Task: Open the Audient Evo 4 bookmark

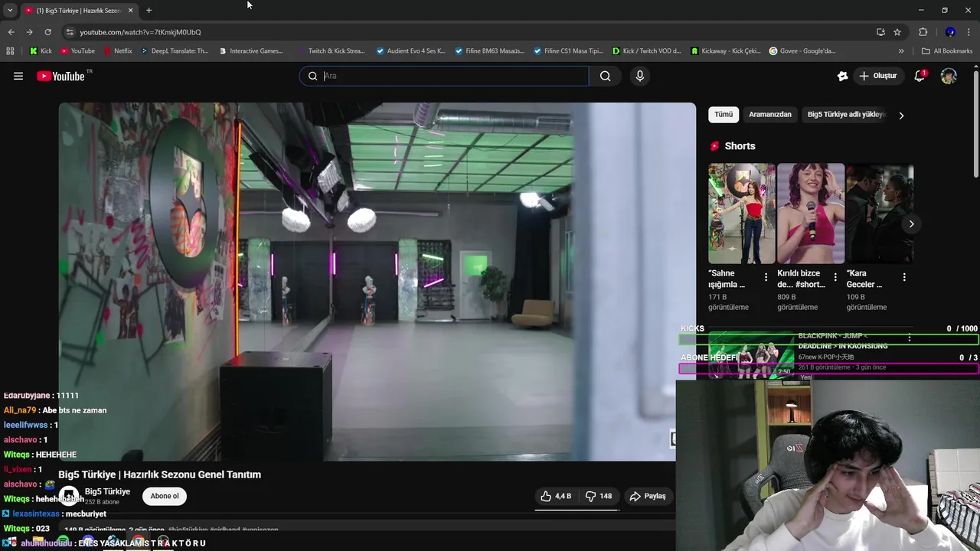Action: pyautogui.click(x=410, y=51)
